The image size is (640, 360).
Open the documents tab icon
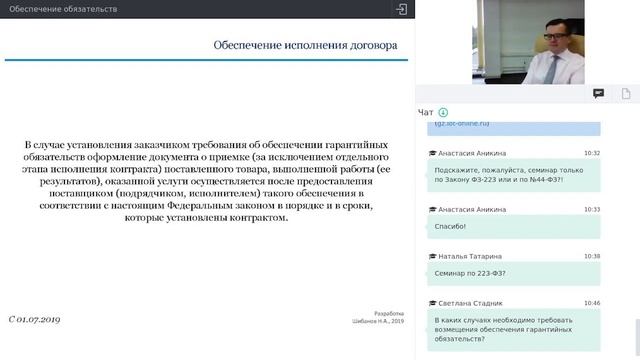[626, 93]
